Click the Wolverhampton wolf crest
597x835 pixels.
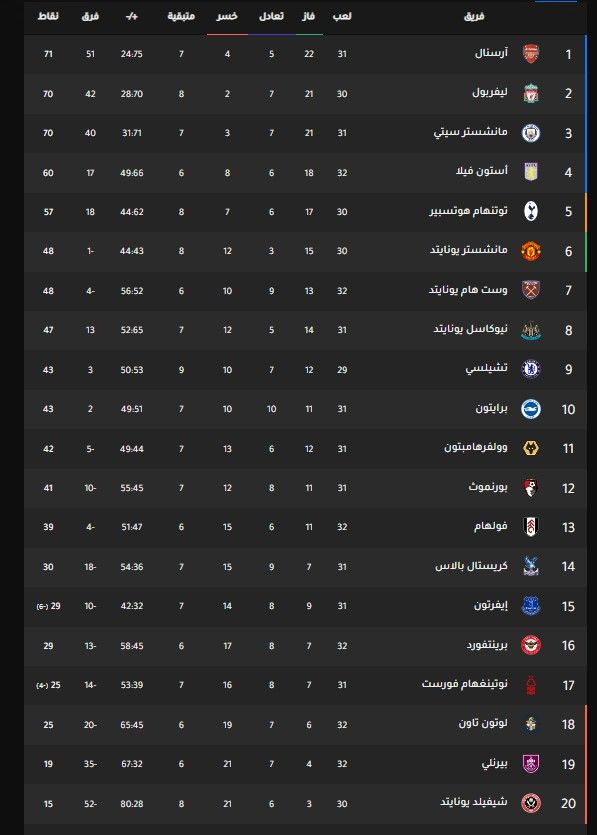[x=530, y=446]
